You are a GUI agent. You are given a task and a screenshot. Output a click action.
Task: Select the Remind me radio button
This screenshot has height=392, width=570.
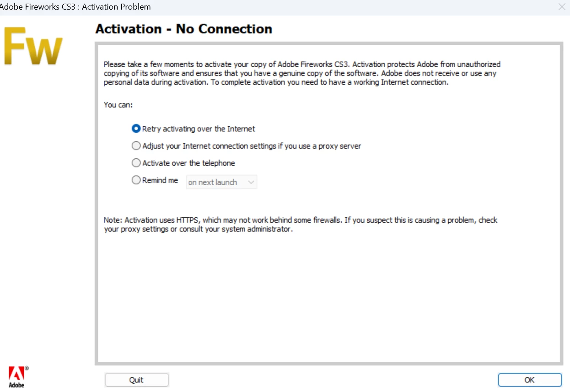(136, 180)
